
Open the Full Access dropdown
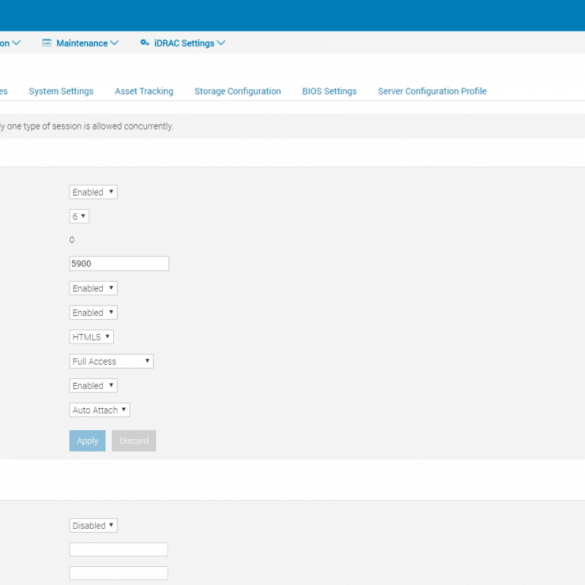[x=112, y=361]
